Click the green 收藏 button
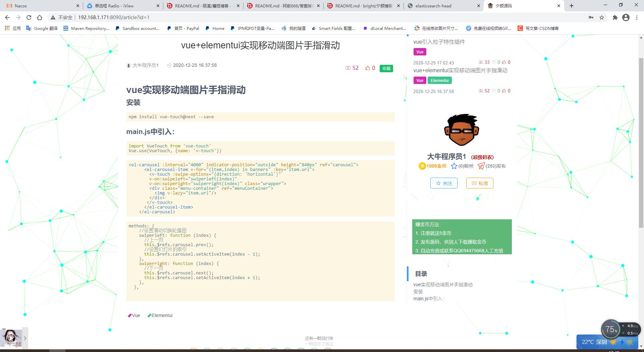 click(x=386, y=68)
